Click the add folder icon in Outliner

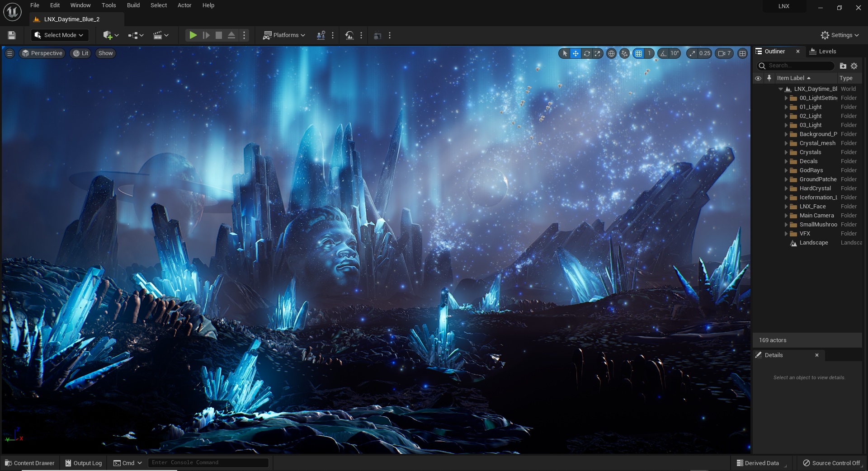[x=843, y=66]
